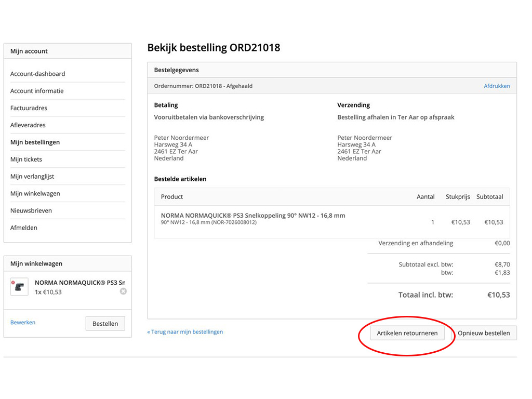532x399 pixels.
Task: Click the Afdrukken print link
Action: 497,86
